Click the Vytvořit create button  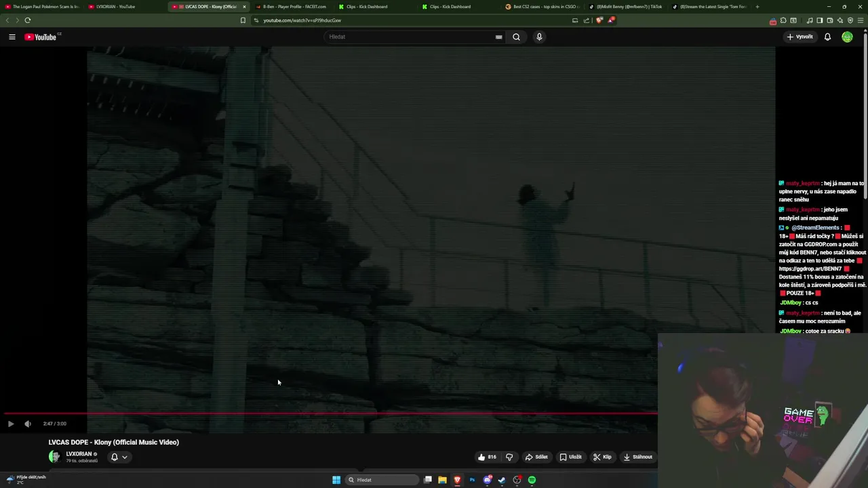click(800, 37)
